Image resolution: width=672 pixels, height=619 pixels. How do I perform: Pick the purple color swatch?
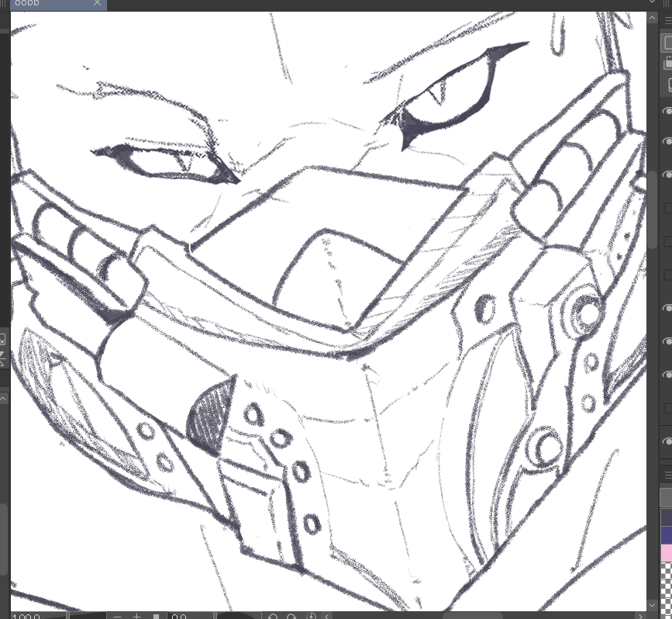(x=667, y=535)
